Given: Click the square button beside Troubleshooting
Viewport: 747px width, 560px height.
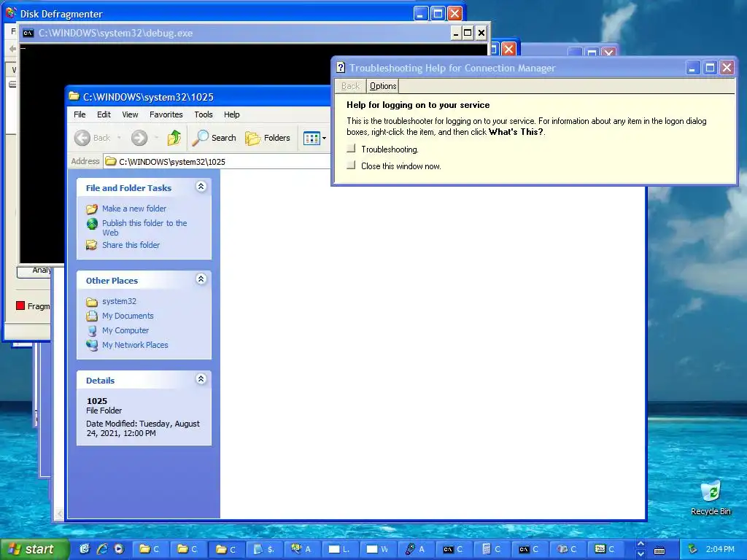Looking at the screenshot, I should [x=352, y=149].
